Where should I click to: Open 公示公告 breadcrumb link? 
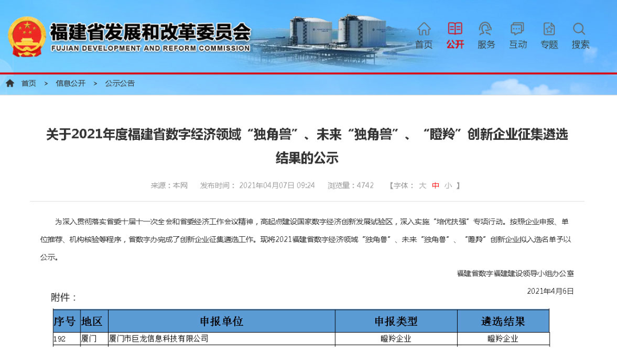point(120,83)
